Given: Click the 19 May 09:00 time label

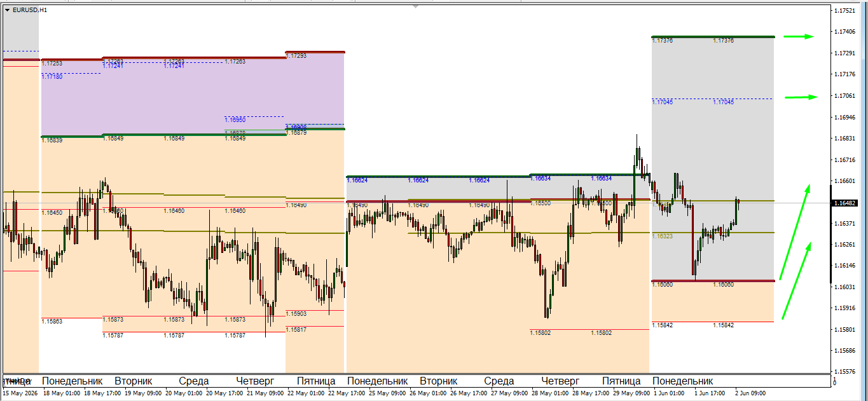Looking at the screenshot, I should coord(144,393).
